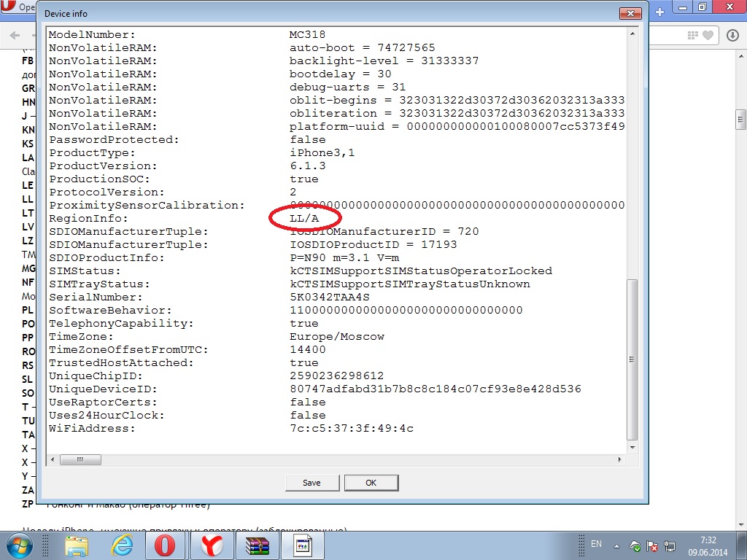
Task: Click the new tab plus button in Opera
Action: pyautogui.click(x=659, y=12)
